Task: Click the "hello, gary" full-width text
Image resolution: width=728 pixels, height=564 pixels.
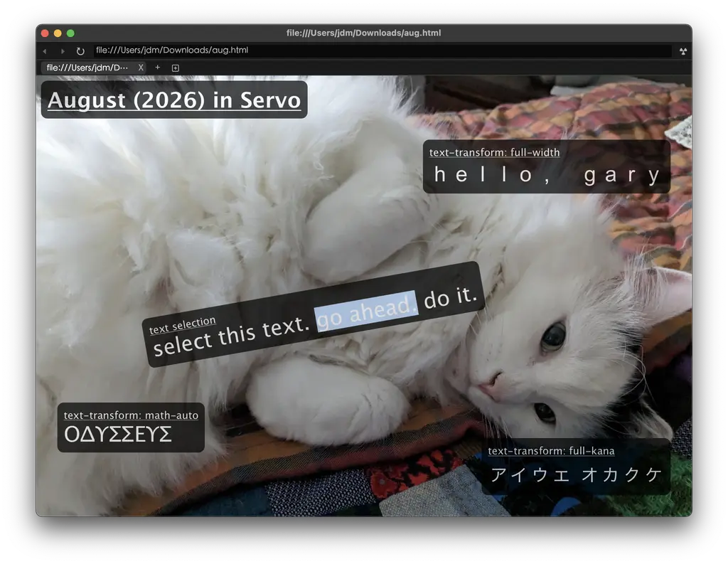Action: (547, 175)
